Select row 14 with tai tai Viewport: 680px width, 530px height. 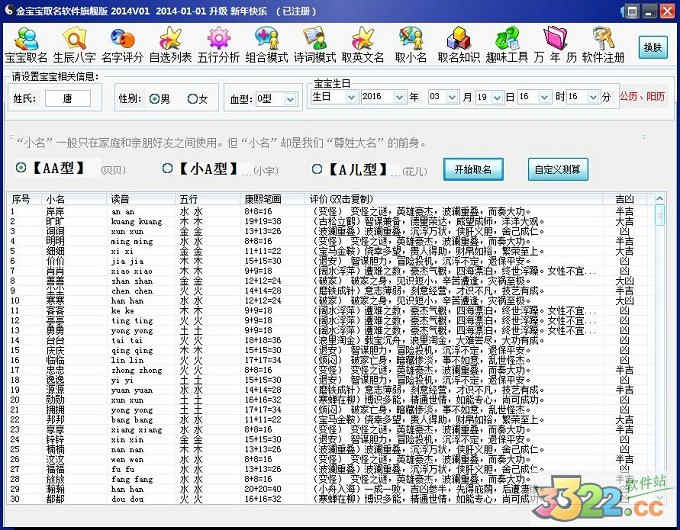pos(332,340)
